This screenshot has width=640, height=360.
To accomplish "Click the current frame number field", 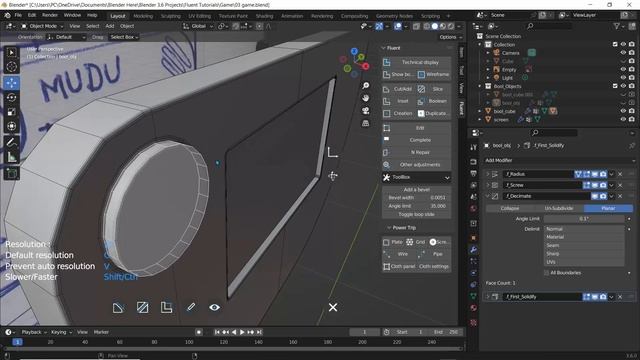I will 364,332.
